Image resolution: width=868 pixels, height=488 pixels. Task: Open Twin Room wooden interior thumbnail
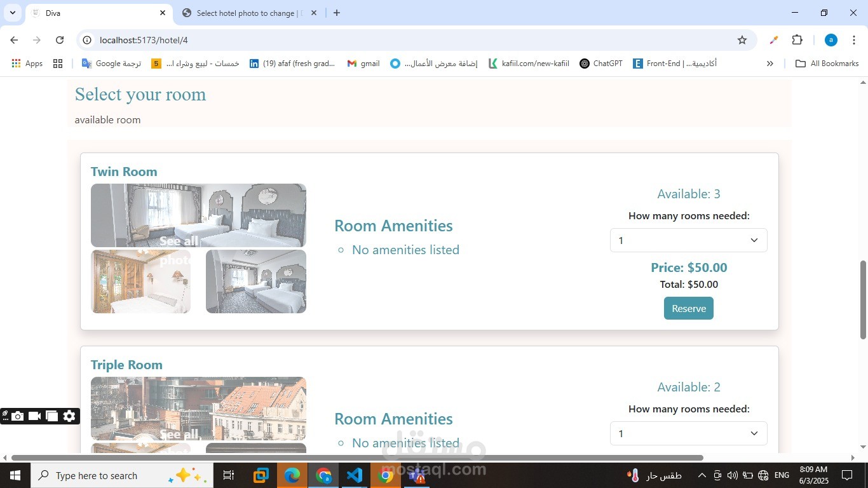tap(140, 281)
